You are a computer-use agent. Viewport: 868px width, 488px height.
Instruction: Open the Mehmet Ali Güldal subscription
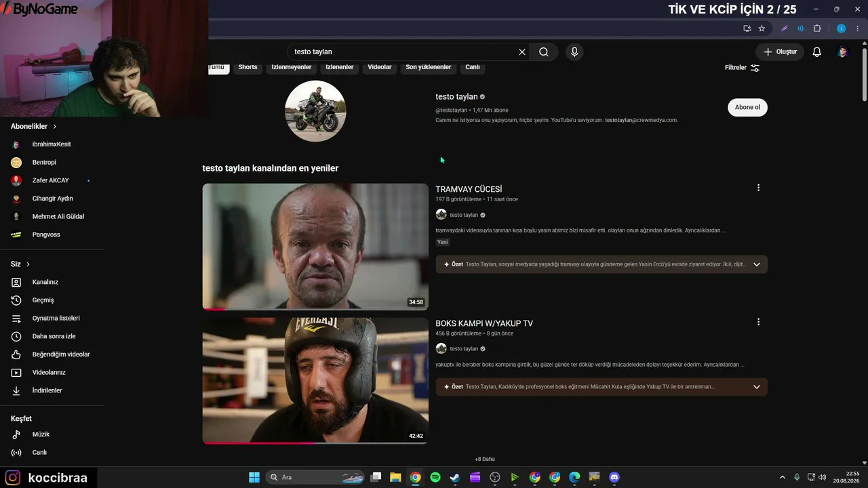(x=58, y=217)
